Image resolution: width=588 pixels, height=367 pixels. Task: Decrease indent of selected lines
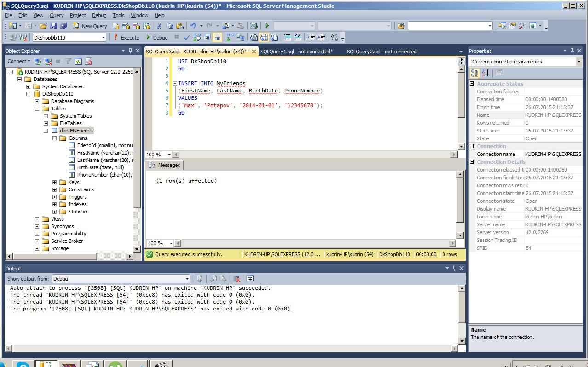(311, 37)
